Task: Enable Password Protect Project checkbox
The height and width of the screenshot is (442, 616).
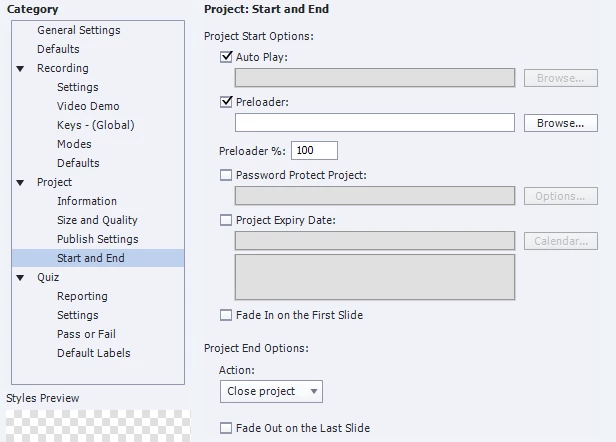Action: tap(226, 175)
